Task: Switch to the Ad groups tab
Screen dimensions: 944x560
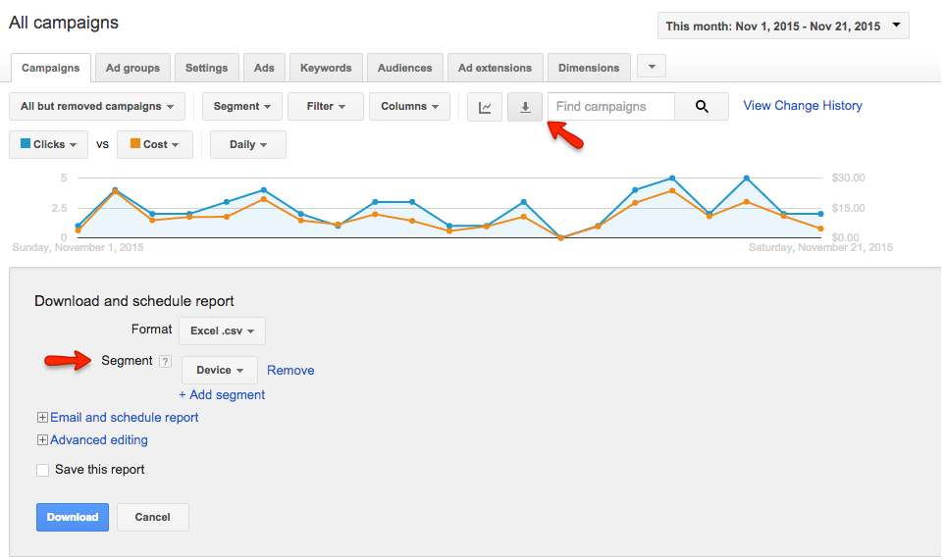Action: point(132,68)
